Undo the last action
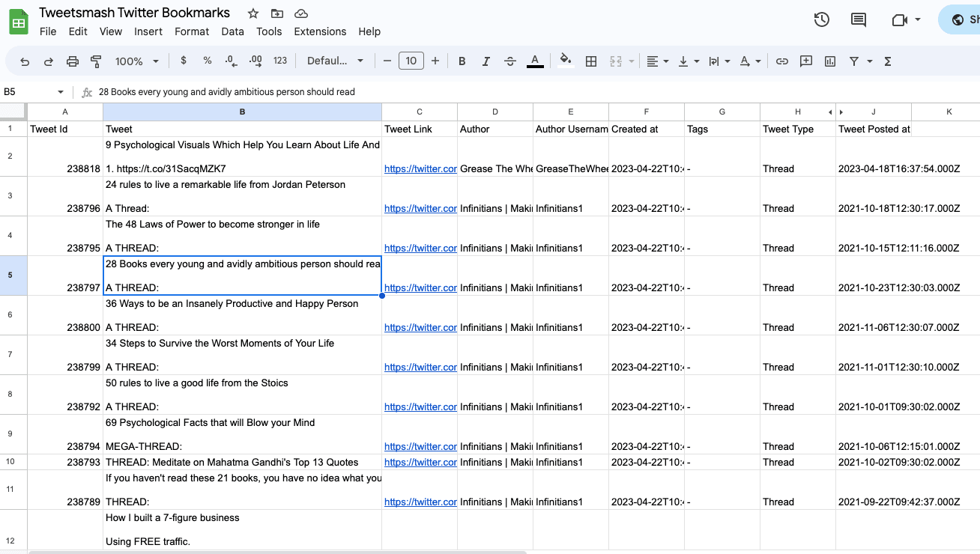980x554 pixels. click(x=25, y=61)
